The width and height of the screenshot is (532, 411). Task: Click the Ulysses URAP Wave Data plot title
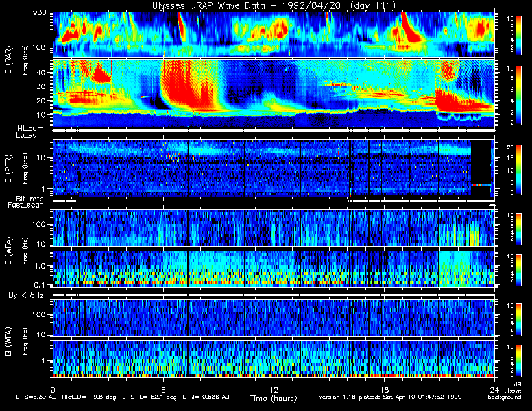click(274, 5)
